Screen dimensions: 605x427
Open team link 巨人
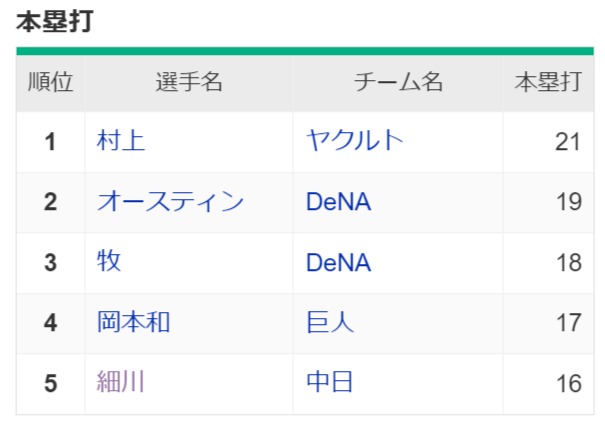coord(330,322)
